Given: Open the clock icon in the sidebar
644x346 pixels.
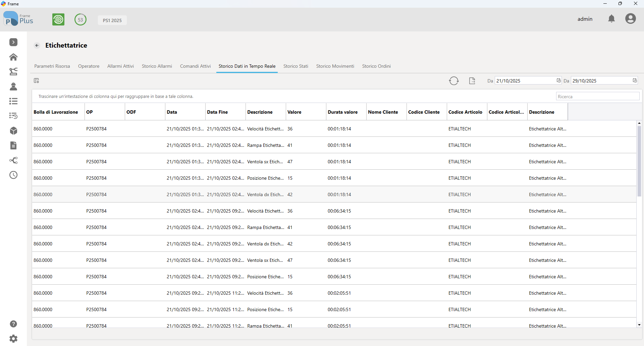Looking at the screenshot, I should tap(13, 175).
